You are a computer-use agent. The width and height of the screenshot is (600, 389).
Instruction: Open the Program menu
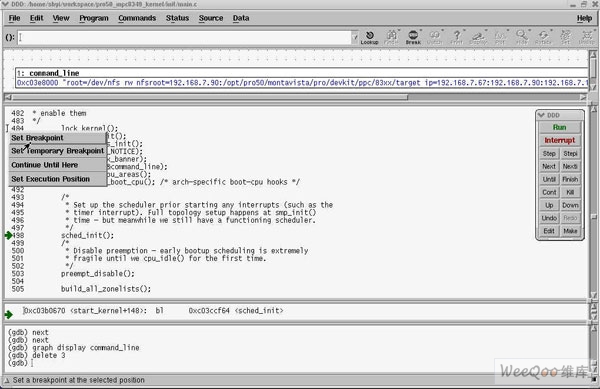(94, 18)
